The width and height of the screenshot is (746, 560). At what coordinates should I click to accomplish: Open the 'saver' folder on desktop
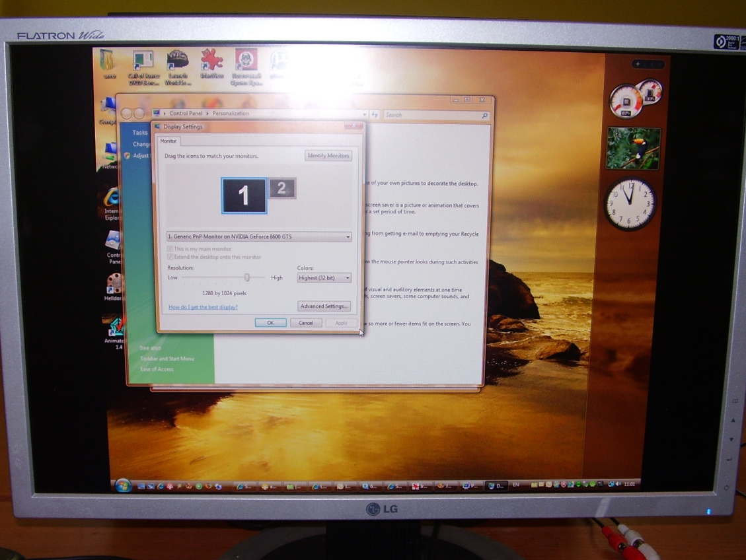pos(108,63)
